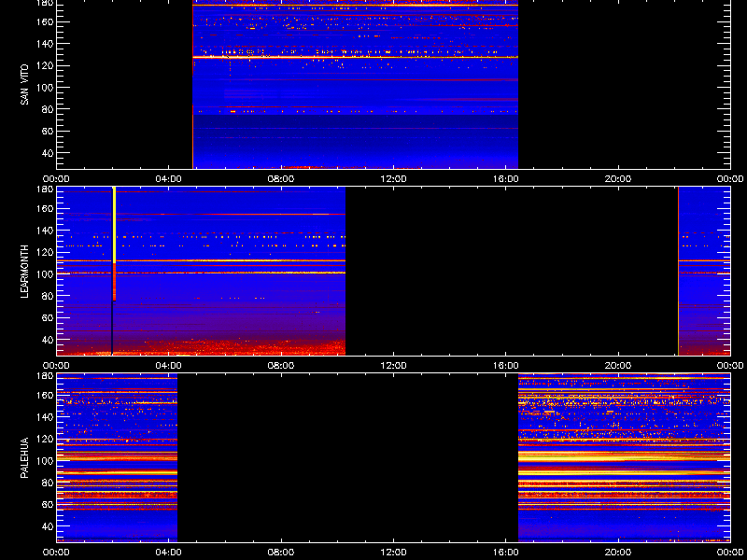Choose the 80 tick label on Palehua axis

49,483
